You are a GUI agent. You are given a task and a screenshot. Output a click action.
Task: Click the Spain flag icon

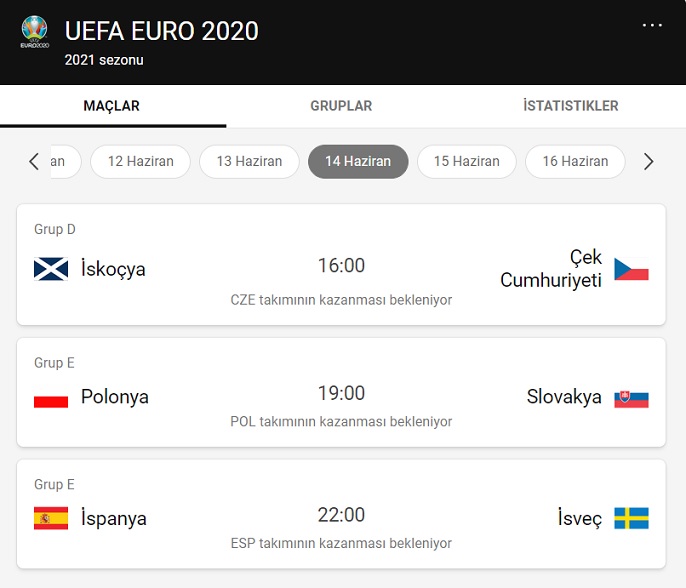[x=51, y=518]
